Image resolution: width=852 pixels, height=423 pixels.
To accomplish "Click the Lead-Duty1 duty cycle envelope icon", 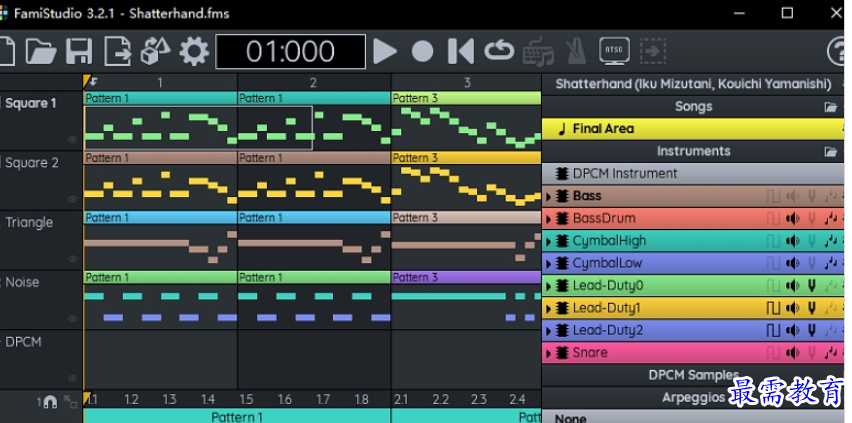I will 773,308.
